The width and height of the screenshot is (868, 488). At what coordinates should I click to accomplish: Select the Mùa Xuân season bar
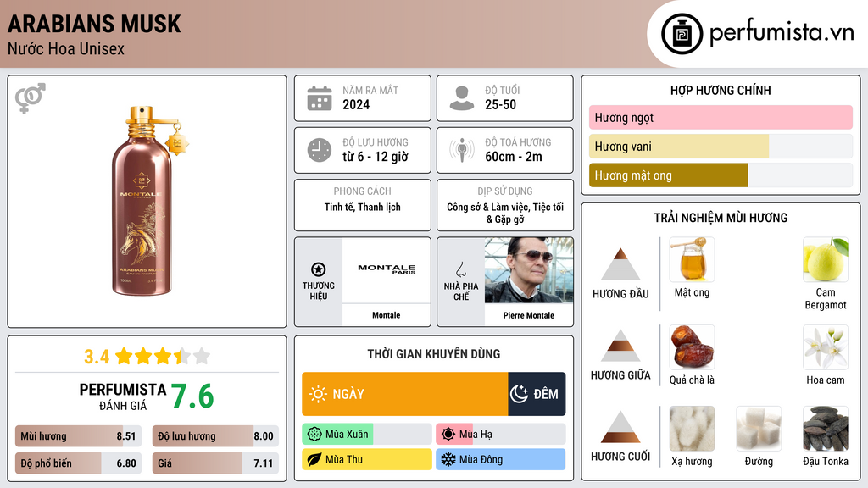click(366, 435)
